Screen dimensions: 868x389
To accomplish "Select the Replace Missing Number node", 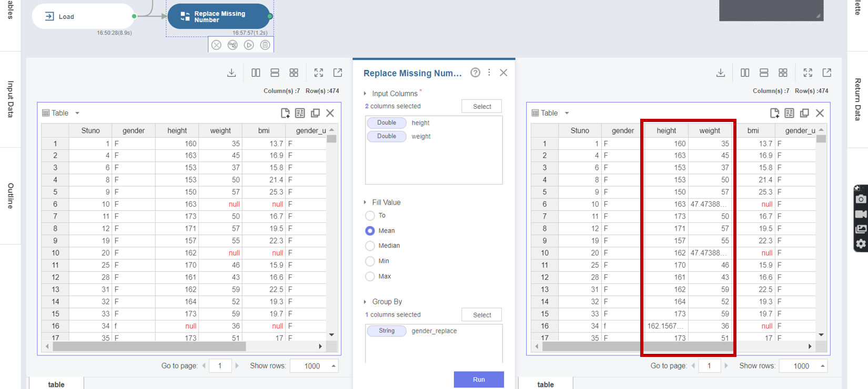I will point(219,16).
